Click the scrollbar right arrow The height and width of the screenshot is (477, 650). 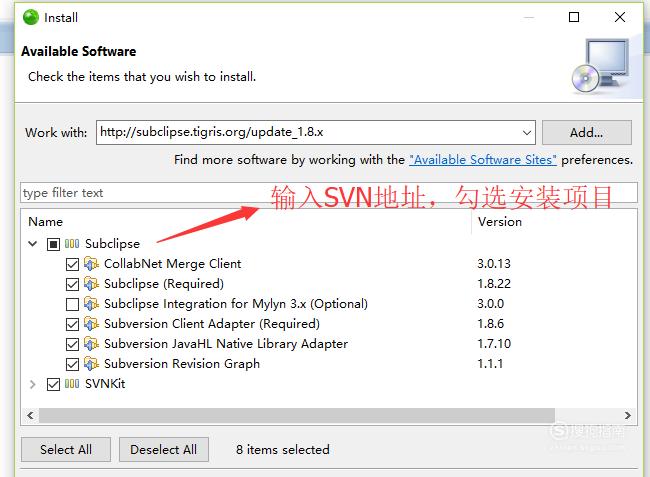pos(628,415)
